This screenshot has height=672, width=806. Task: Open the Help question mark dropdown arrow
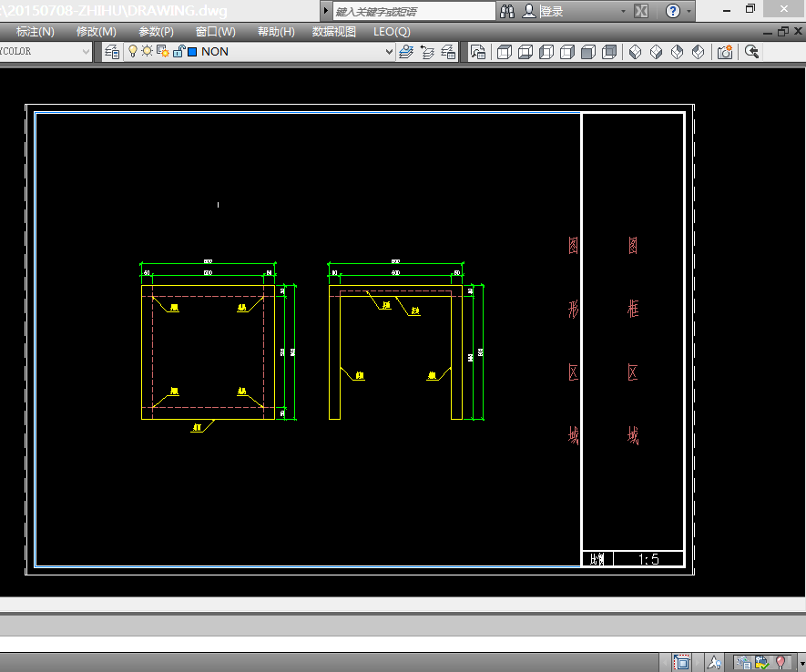pyautogui.click(x=689, y=12)
